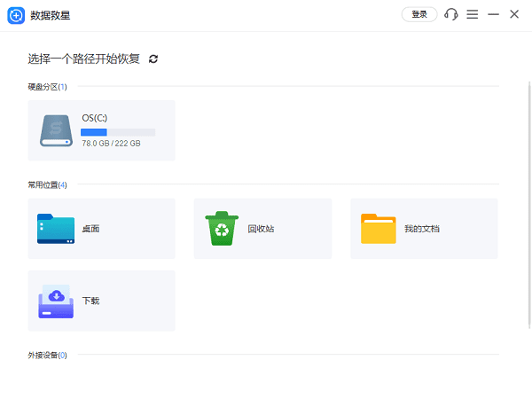Image resolution: width=532 pixels, height=407 pixels.
Task: Click the 桌面 label text
Action: [90, 229]
